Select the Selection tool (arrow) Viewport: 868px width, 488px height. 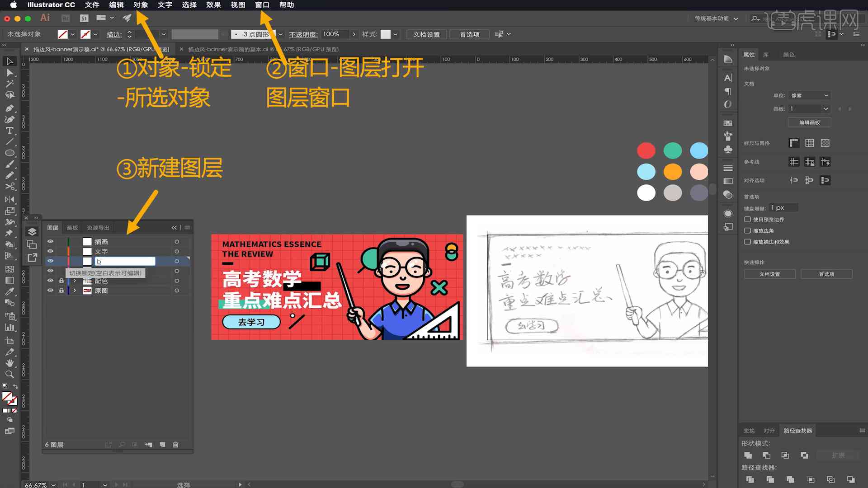coord(9,61)
